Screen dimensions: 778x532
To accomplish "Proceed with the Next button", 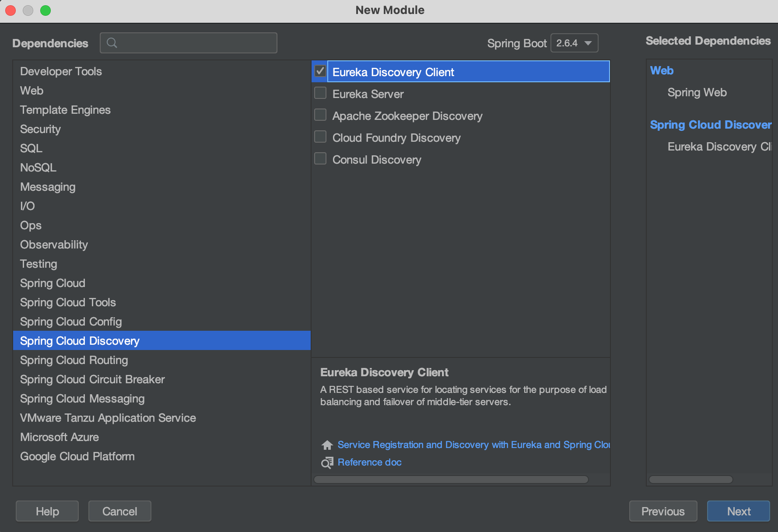I will pos(739,511).
